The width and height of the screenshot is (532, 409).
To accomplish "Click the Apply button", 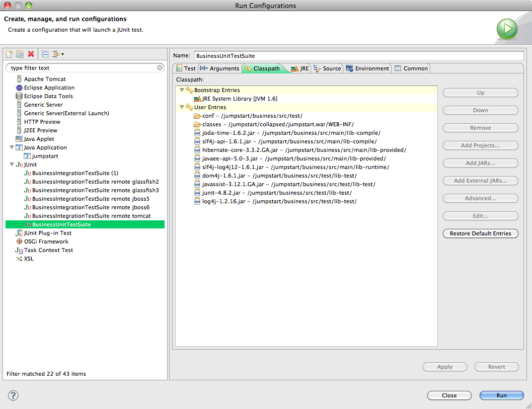I will tap(445, 367).
